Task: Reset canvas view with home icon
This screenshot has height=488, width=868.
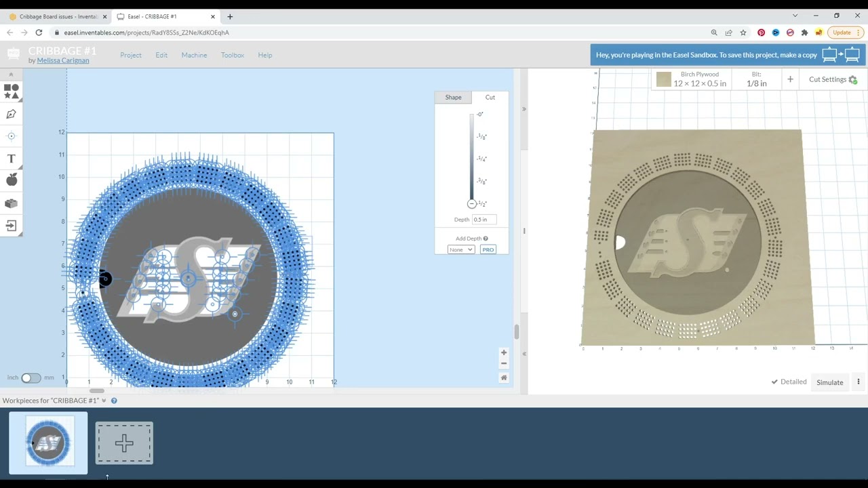Action: [x=504, y=378]
